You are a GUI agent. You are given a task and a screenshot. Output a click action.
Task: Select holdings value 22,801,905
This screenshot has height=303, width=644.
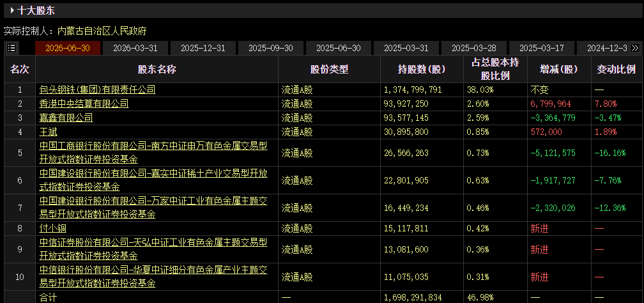(406, 180)
